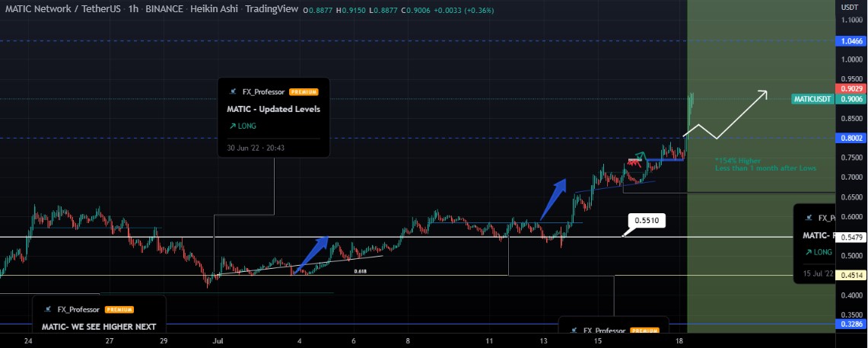
Task: Click 'MATIC Network / TetherUS' chart title
Action: pos(62,9)
